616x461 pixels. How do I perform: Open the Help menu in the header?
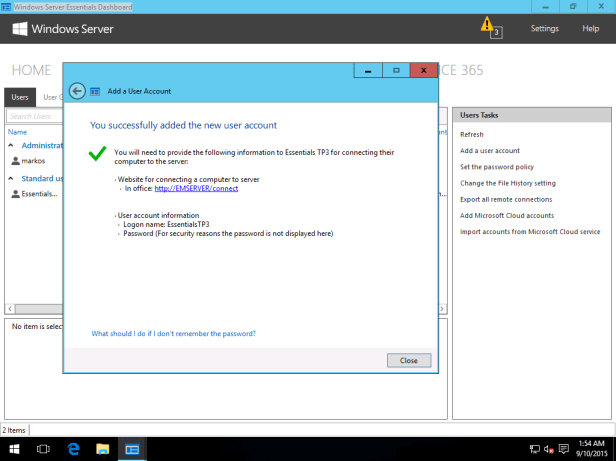(x=590, y=29)
